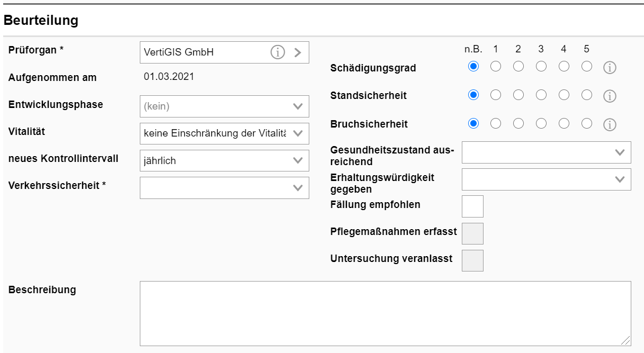Image resolution: width=644 pixels, height=353 pixels.
Task: Set Bruchsicherheit to 4
Action: pos(564,123)
